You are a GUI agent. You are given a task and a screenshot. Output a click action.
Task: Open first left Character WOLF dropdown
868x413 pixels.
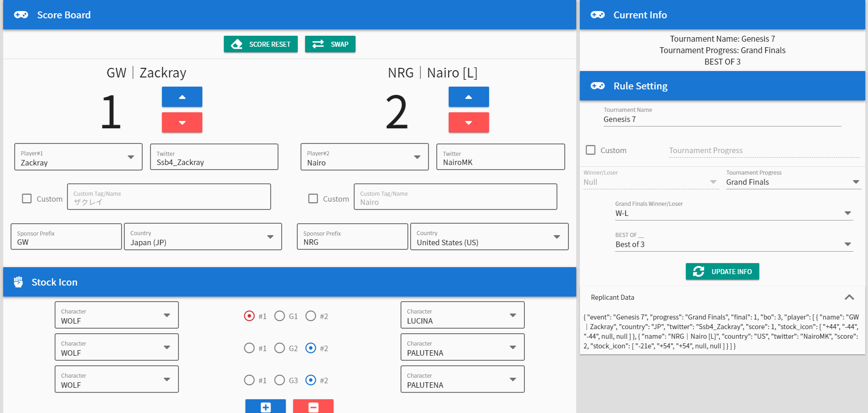point(117,315)
